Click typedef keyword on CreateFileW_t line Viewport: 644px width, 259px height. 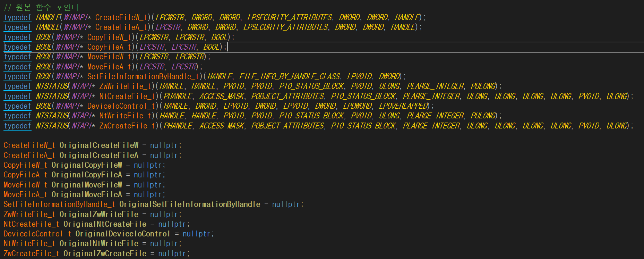pos(17,17)
